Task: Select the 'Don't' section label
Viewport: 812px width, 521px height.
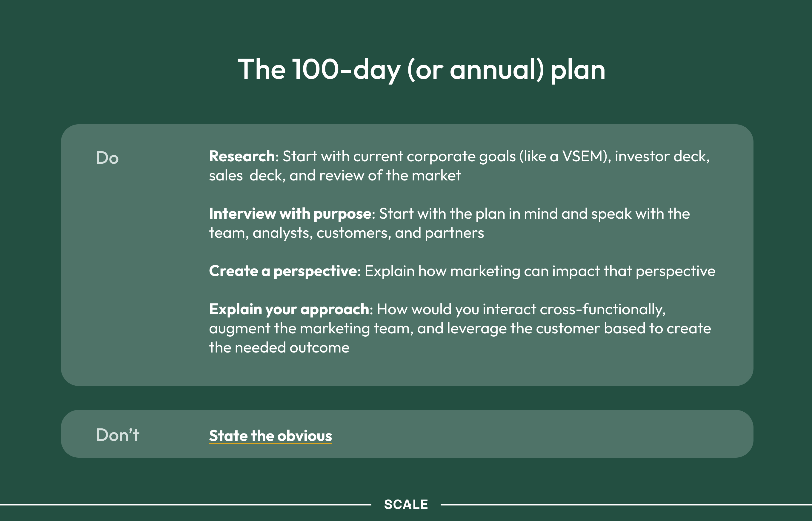Action: tap(117, 435)
